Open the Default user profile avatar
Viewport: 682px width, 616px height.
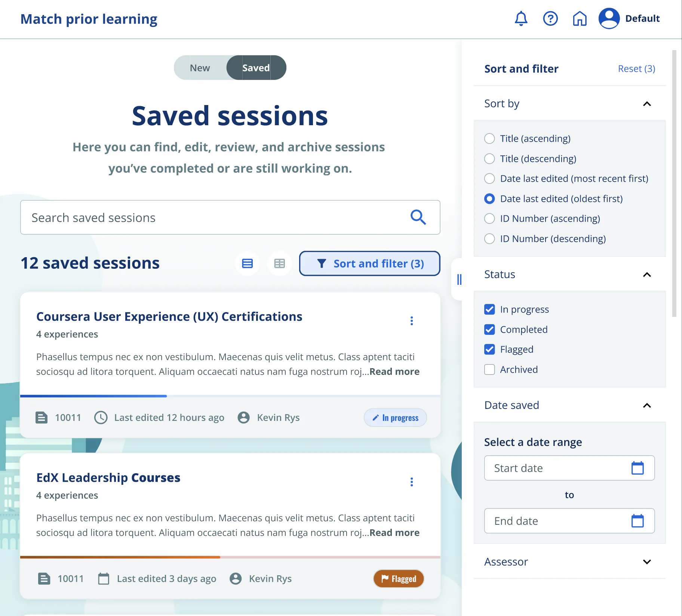[609, 18]
